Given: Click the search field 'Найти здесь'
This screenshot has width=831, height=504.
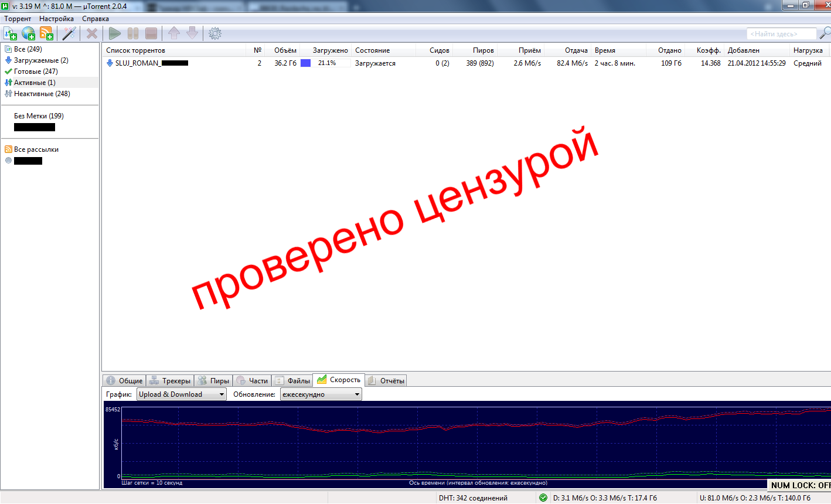Looking at the screenshot, I should pos(781,34).
